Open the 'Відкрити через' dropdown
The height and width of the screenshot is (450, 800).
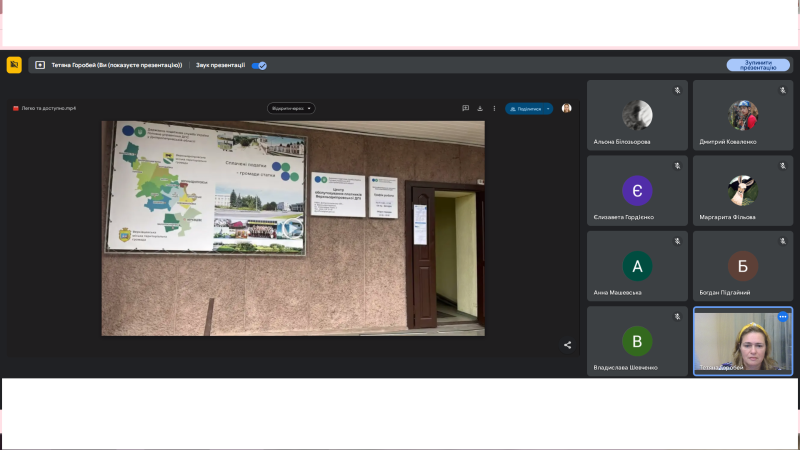tap(291, 108)
